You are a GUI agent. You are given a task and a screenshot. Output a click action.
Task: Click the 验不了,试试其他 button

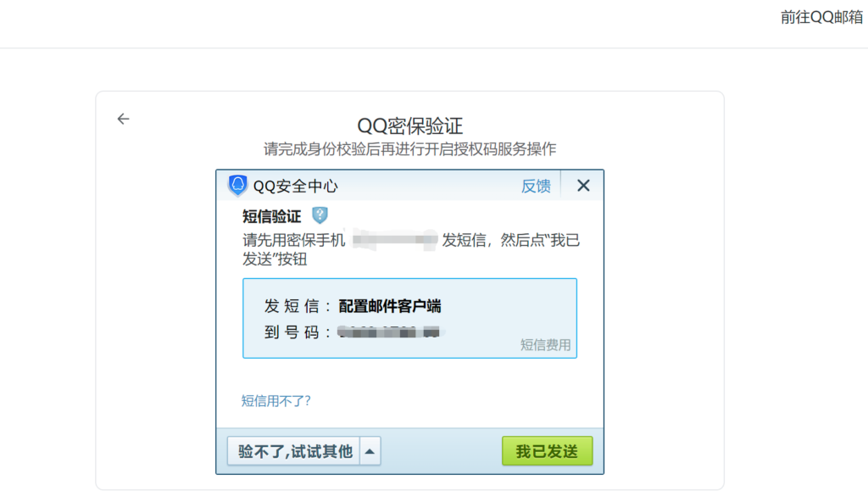click(x=294, y=451)
